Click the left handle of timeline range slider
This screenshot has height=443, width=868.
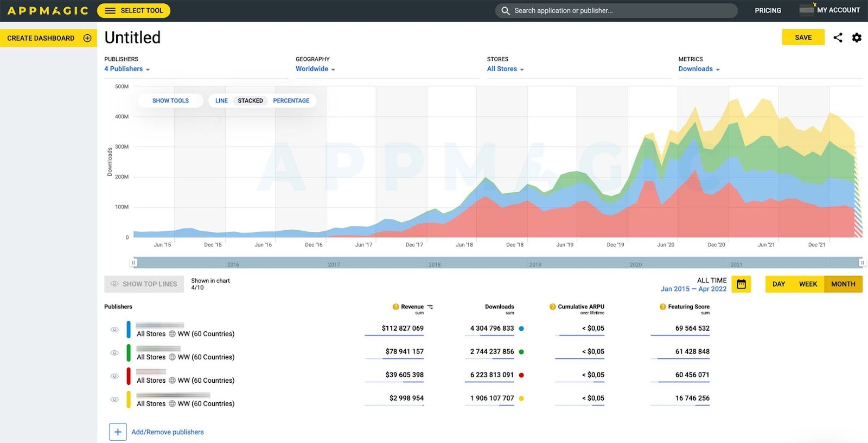(133, 263)
